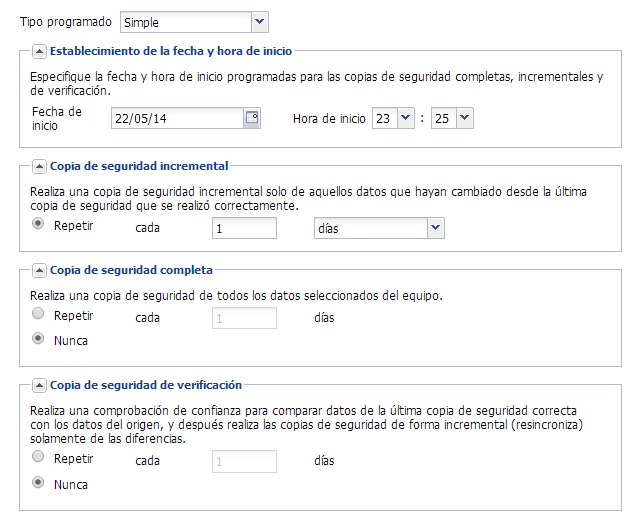Click the Fecha de inicio date field

[x=177, y=118]
